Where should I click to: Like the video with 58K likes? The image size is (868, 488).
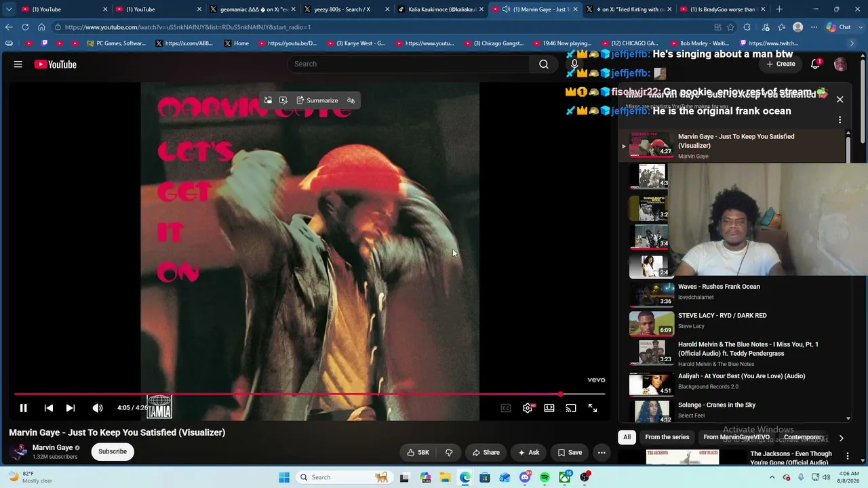418,453
